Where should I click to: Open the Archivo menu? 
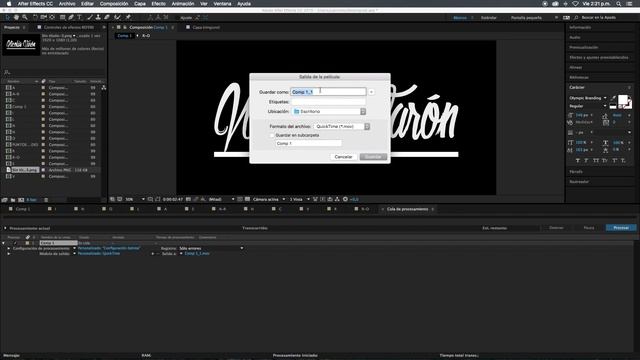click(x=67, y=4)
